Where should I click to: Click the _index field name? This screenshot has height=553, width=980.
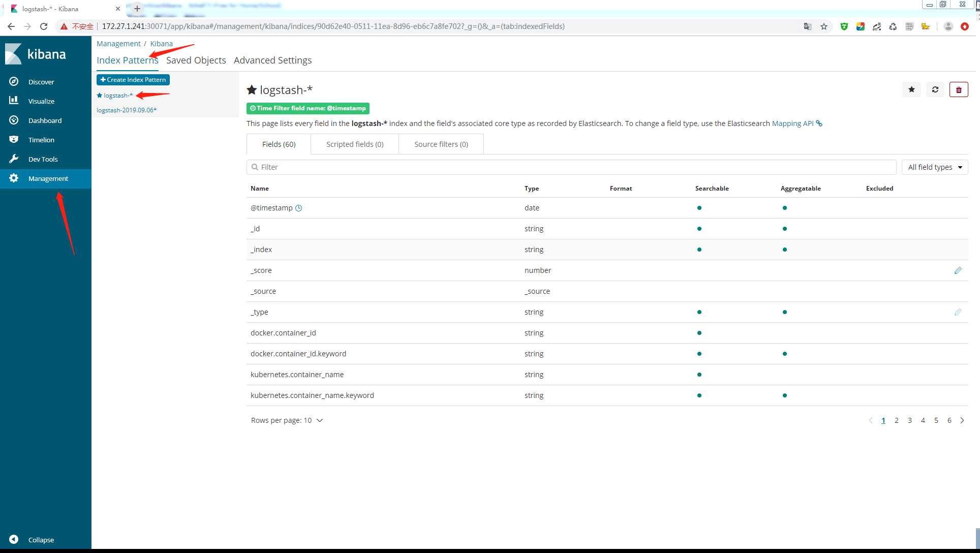[x=261, y=250]
